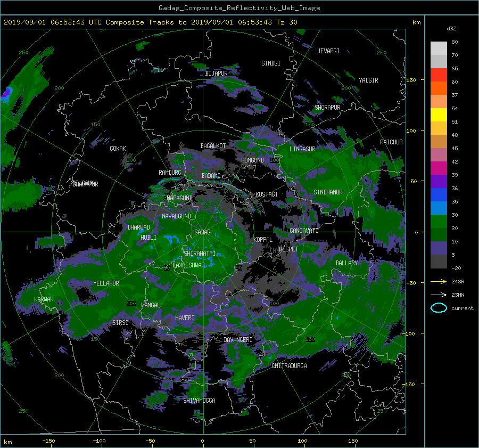Screen dimensions: 479x448
Task: Click the KOPPAL city label
Action: [x=263, y=240]
